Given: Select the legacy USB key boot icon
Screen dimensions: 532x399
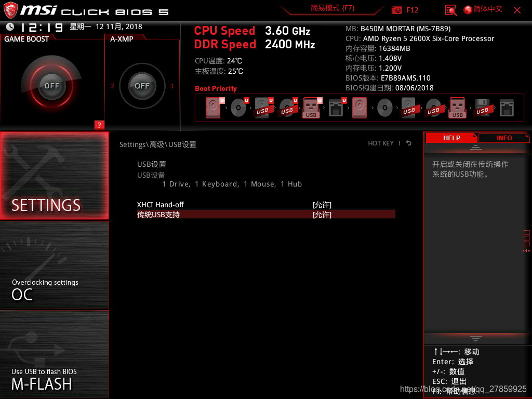Looking at the screenshot, I should pyautogui.click(x=457, y=108).
